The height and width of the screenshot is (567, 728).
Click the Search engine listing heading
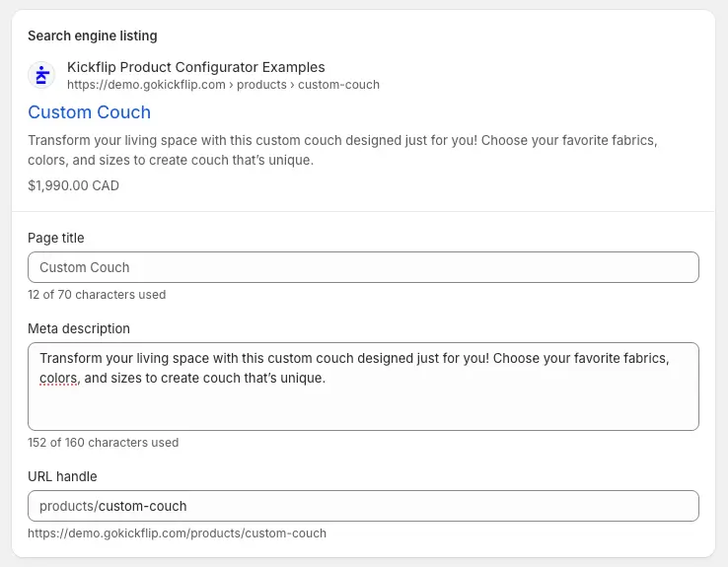[x=92, y=36]
